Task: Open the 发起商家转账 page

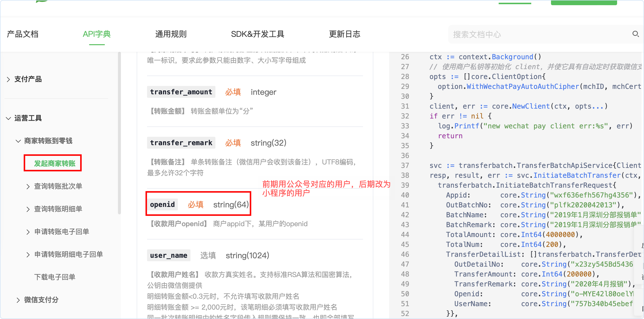Action: coord(55,163)
